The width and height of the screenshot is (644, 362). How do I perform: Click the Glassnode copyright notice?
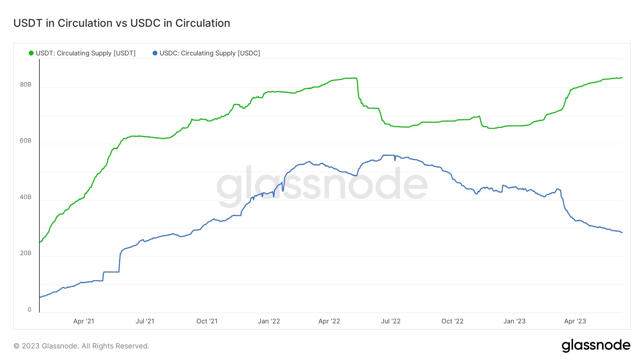[x=81, y=346]
